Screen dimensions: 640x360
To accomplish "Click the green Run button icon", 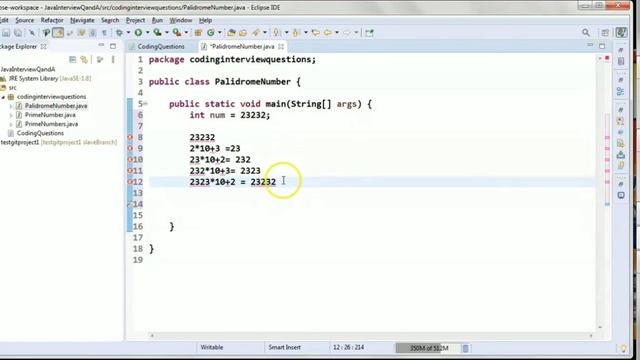I will (138, 32).
